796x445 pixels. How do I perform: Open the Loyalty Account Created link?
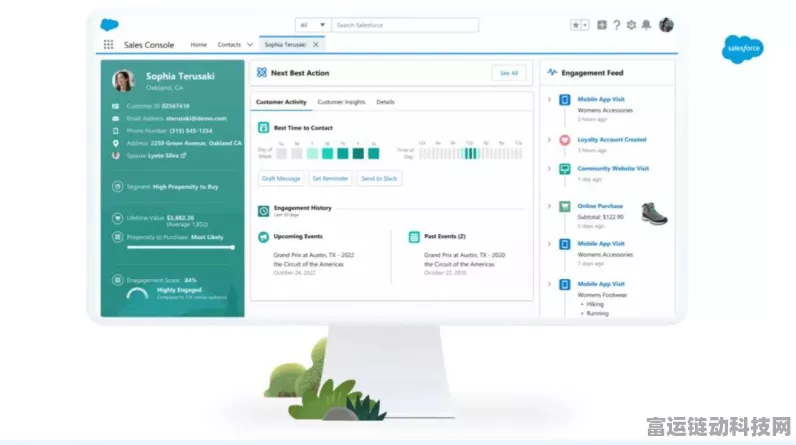[x=612, y=140]
